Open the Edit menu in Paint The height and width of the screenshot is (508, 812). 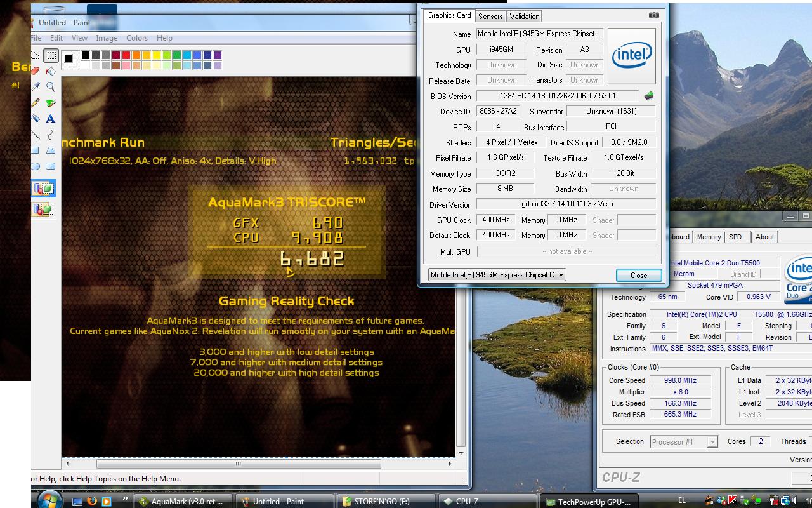click(56, 38)
